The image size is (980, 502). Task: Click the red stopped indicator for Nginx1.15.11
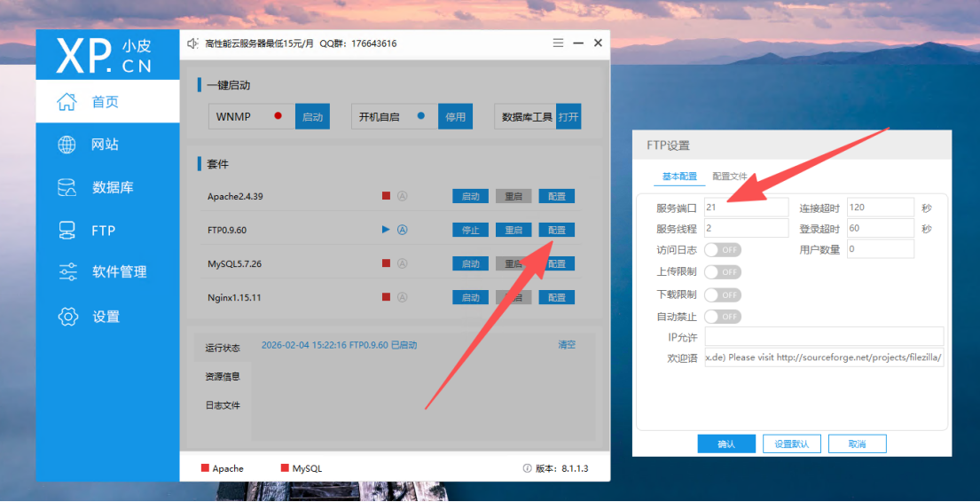tap(387, 297)
